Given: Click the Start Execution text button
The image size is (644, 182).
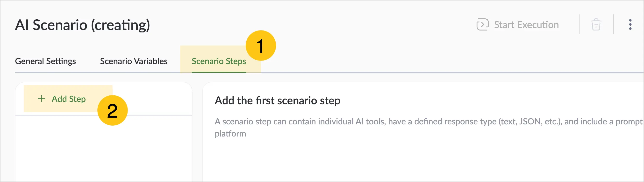Looking at the screenshot, I should (526, 25).
